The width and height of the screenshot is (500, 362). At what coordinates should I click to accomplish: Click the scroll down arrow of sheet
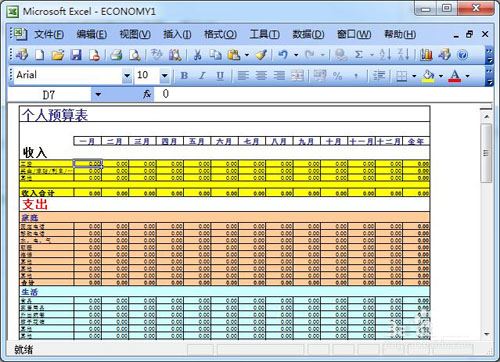click(x=487, y=334)
